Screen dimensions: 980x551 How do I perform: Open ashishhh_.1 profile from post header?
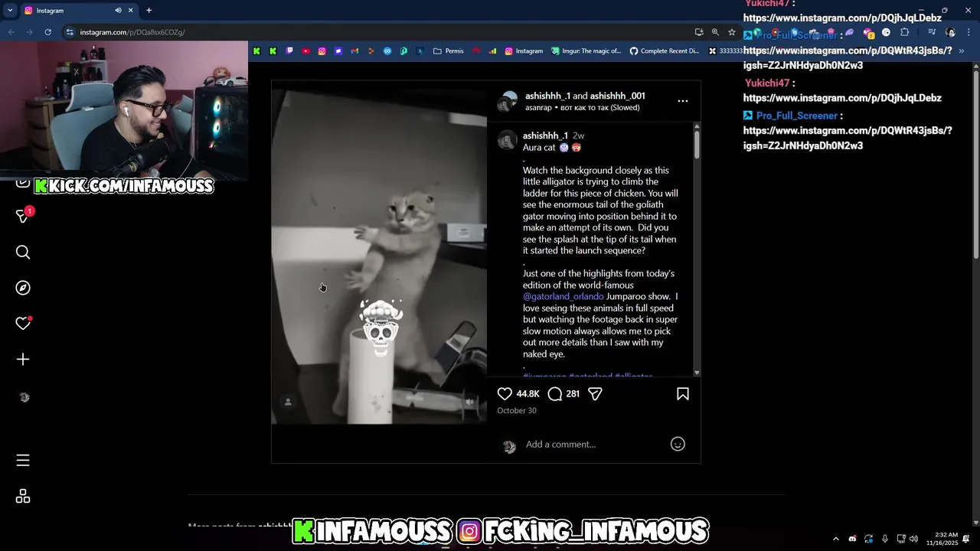pos(547,96)
